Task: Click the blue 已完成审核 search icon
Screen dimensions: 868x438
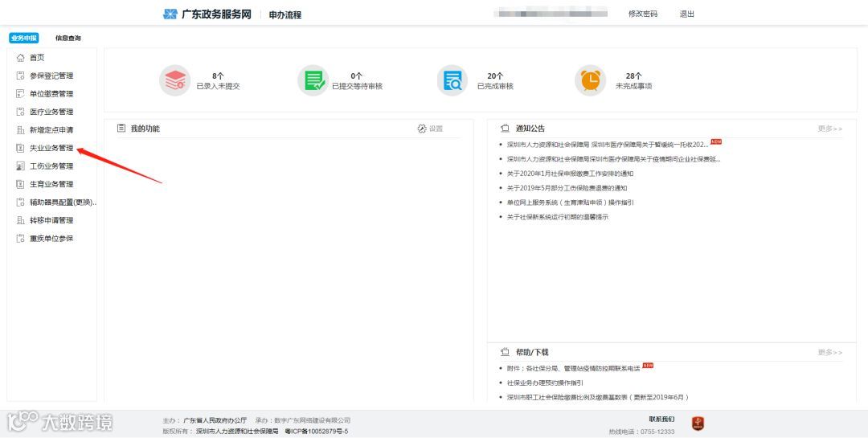Action: pyautogui.click(x=452, y=81)
